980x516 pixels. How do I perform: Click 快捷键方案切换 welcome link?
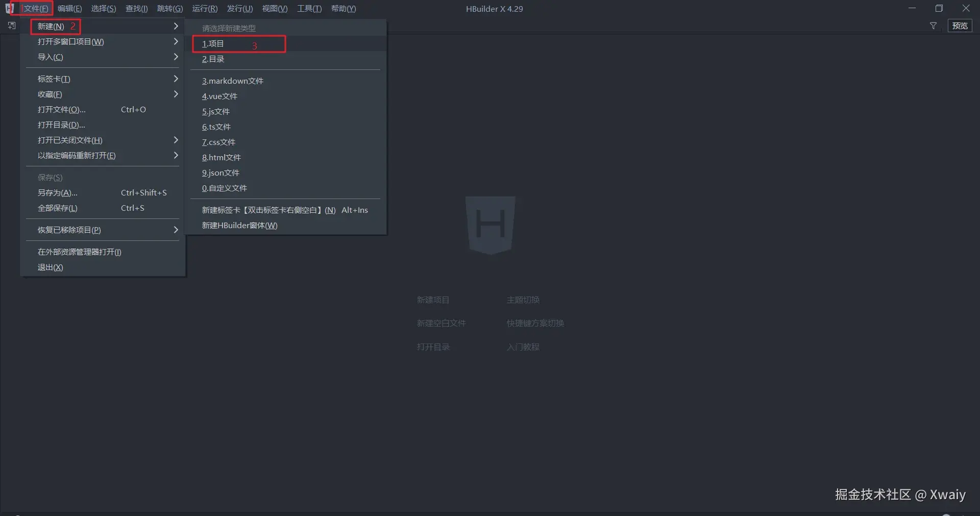[x=535, y=323]
